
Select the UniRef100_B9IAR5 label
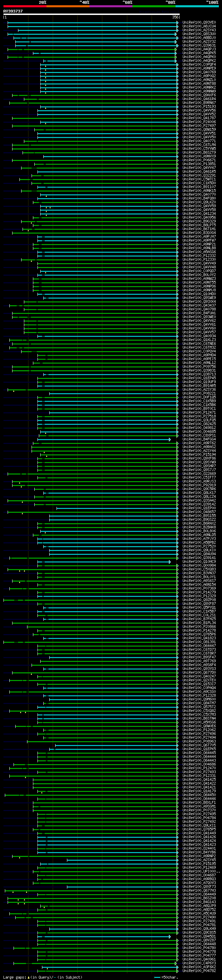(199, 386)
